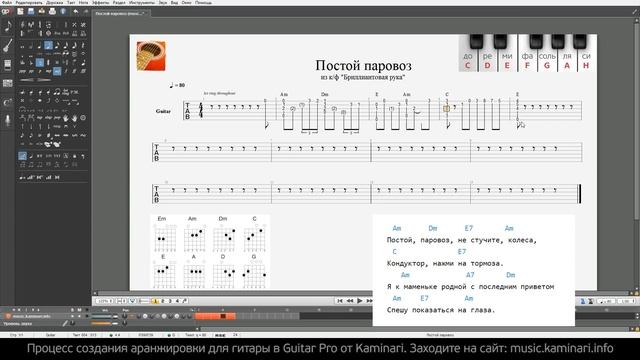Open the Файл menu
The width and height of the screenshot is (640, 360).
(x=7, y=2)
